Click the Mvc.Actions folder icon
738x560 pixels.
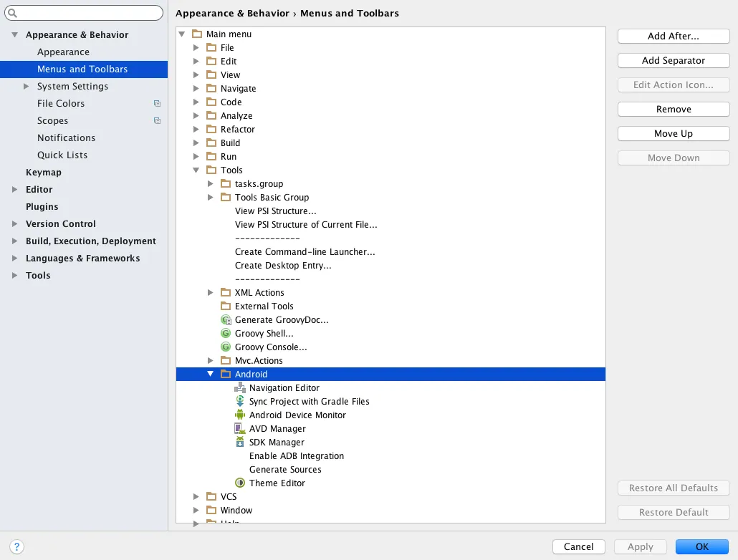226,360
